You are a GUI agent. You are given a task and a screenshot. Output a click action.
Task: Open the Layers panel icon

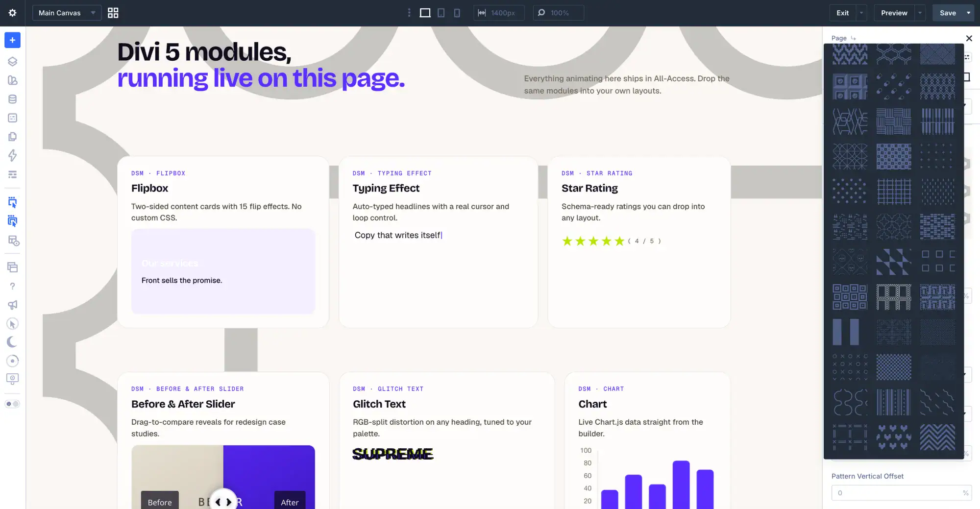click(13, 61)
